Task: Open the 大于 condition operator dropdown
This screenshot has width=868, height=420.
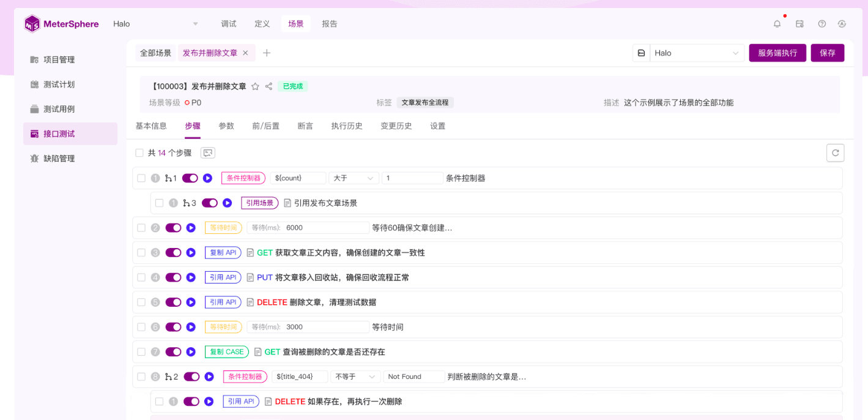Action: point(354,178)
